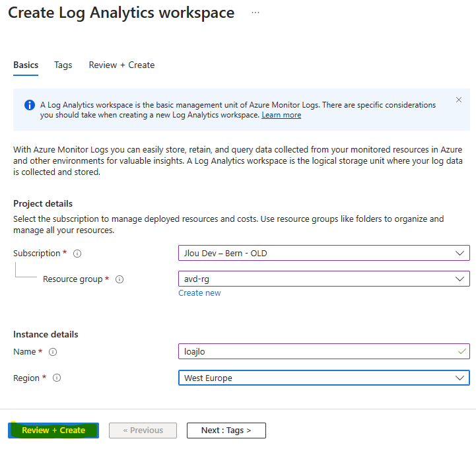Click the info icon next to Region

[x=57, y=378]
